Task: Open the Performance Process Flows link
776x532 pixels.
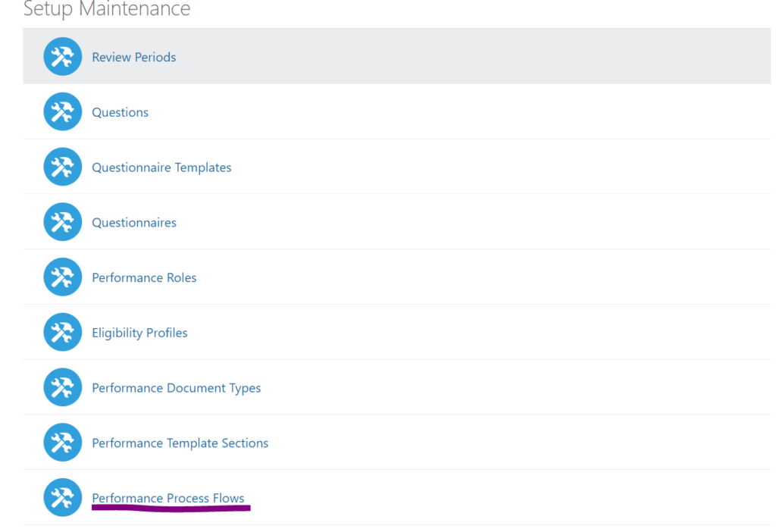Action: point(167,498)
